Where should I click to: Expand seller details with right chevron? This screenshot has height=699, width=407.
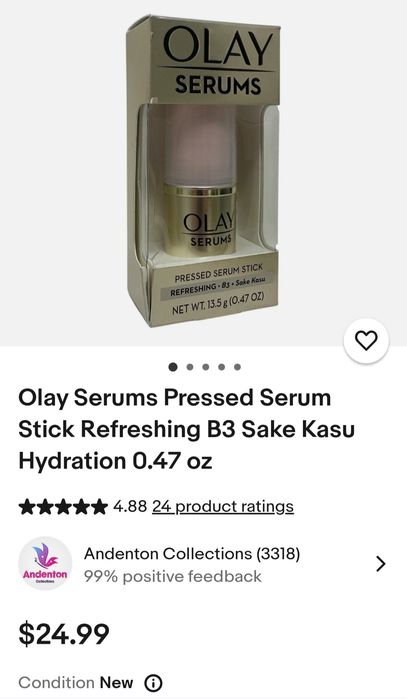tap(380, 564)
